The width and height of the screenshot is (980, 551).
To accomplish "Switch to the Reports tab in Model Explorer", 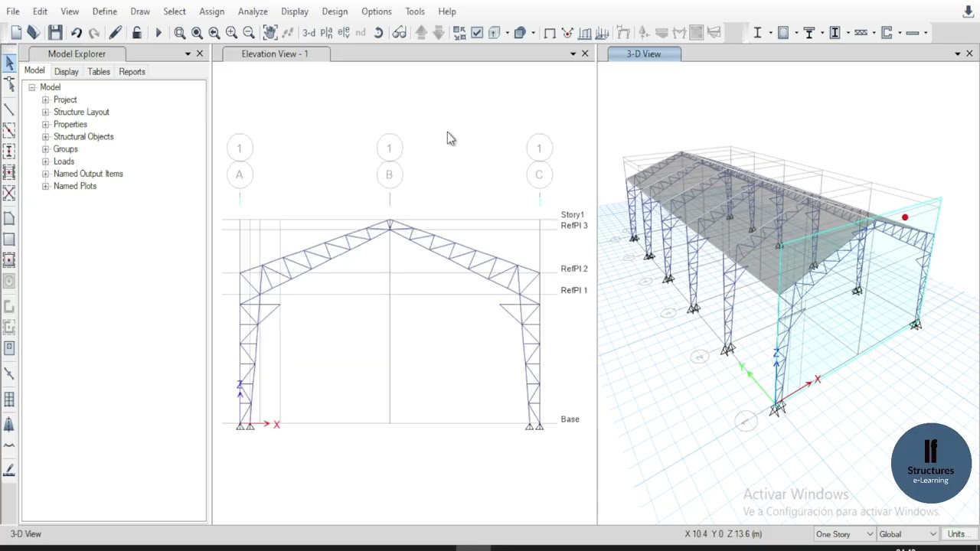I will pyautogui.click(x=132, y=72).
